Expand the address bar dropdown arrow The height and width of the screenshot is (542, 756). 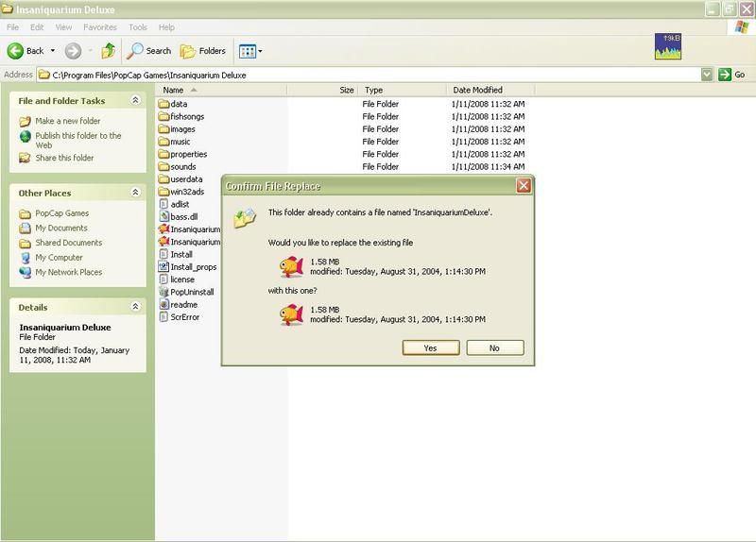coord(707,75)
